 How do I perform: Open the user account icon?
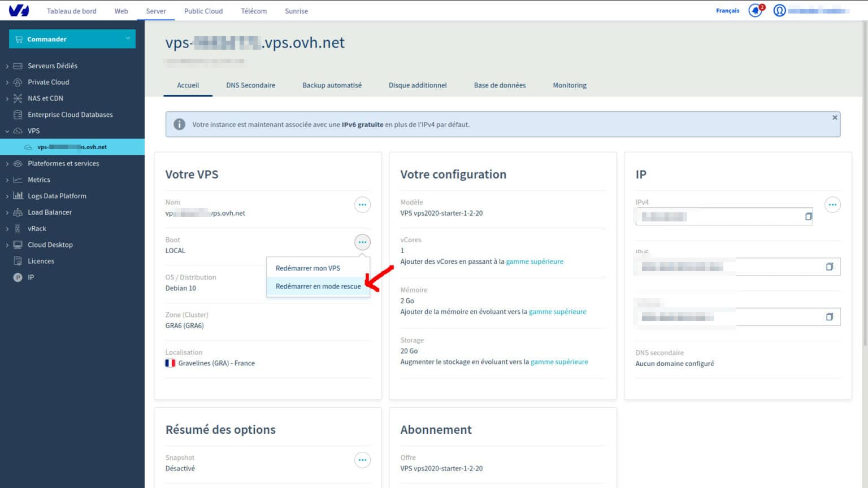pyautogui.click(x=779, y=10)
